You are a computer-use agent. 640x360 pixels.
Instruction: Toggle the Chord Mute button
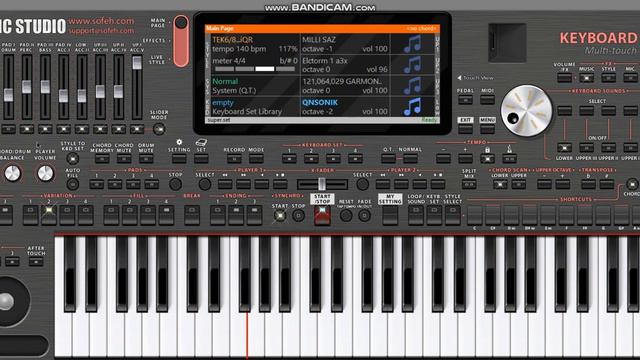pos(124,159)
